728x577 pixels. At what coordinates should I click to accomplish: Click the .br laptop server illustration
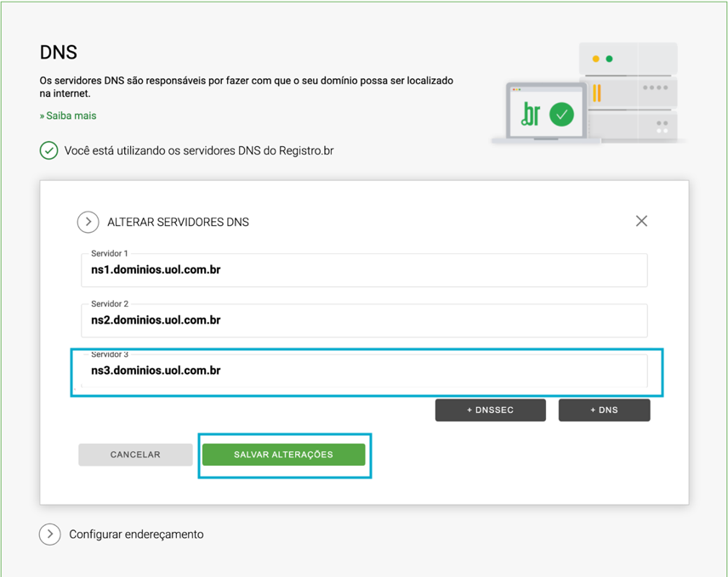[x=588, y=93]
